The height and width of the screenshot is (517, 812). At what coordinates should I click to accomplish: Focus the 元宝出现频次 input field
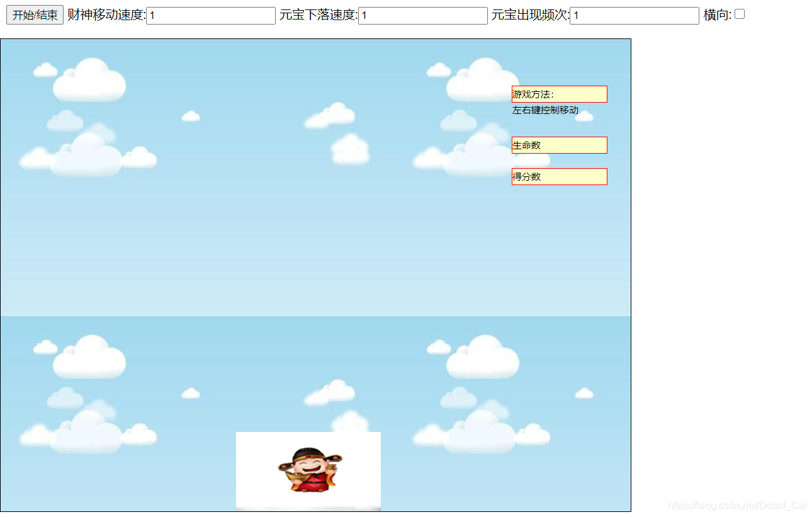(634, 16)
